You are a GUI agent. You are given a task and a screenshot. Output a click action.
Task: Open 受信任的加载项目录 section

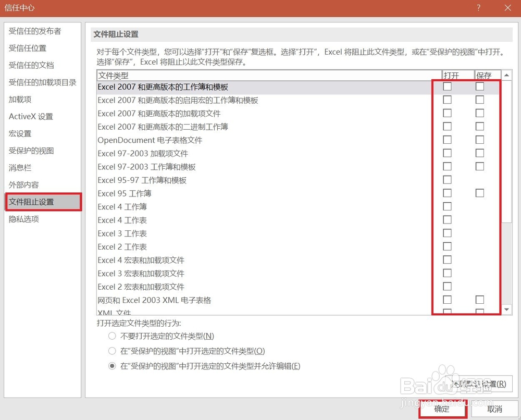point(43,82)
